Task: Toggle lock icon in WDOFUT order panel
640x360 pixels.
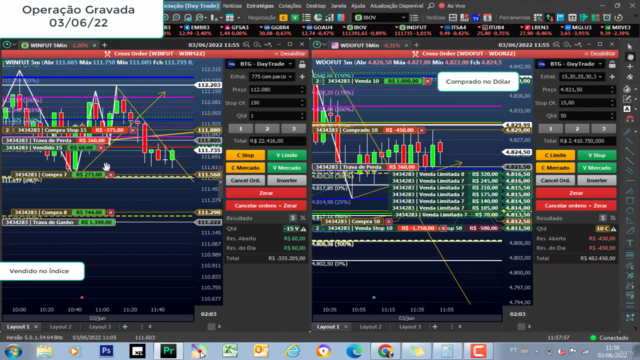Action: (x=612, y=64)
